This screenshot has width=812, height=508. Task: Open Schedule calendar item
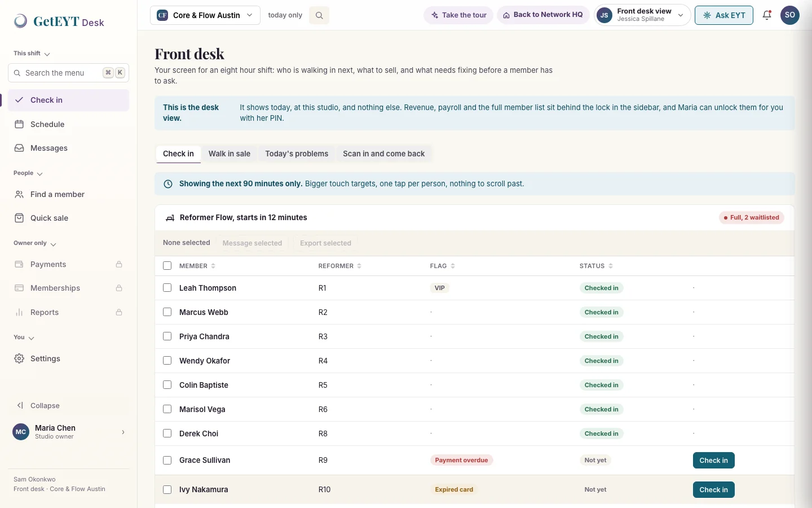click(x=68, y=124)
